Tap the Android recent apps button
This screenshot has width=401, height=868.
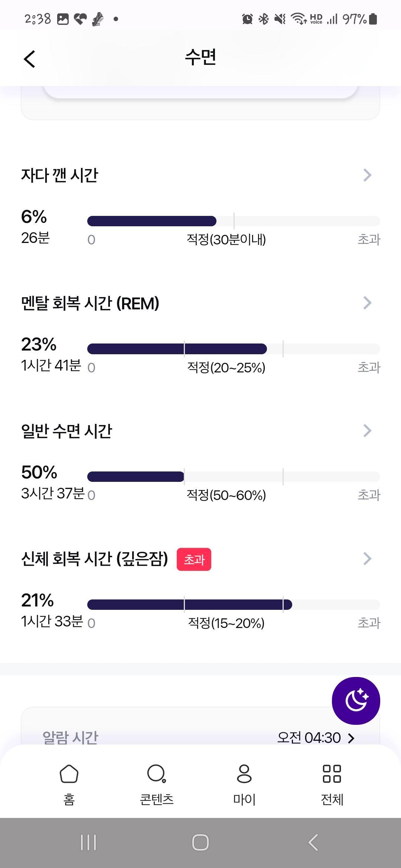(x=88, y=842)
